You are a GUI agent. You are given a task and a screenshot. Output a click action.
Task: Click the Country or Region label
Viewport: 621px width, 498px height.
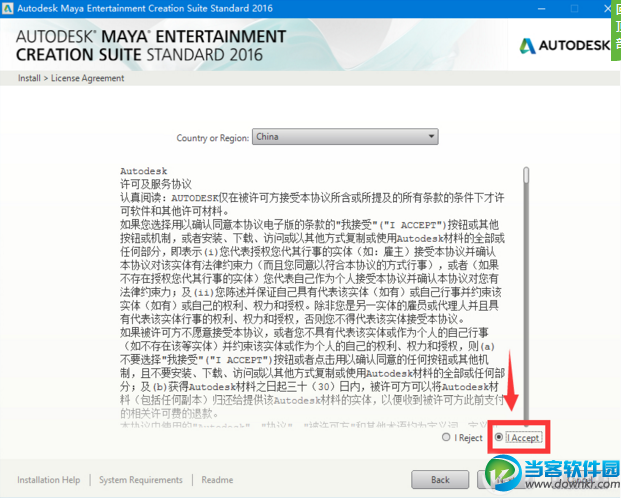pyautogui.click(x=213, y=138)
